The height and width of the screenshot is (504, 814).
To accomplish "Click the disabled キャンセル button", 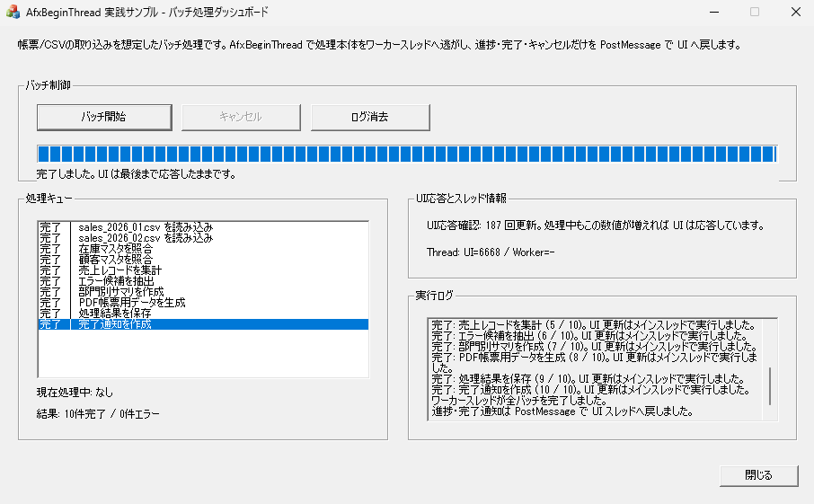I will pos(241,118).
